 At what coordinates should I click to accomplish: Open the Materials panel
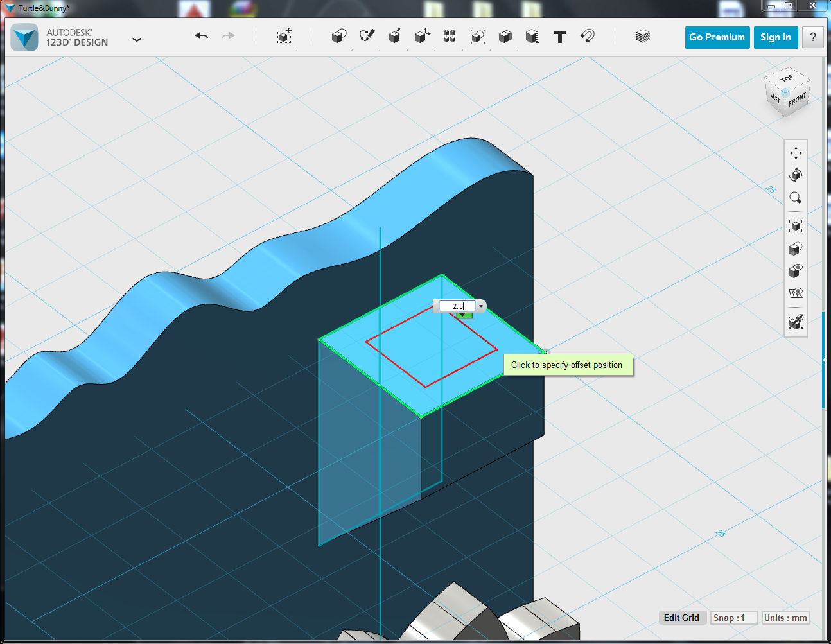click(x=643, y=36)
